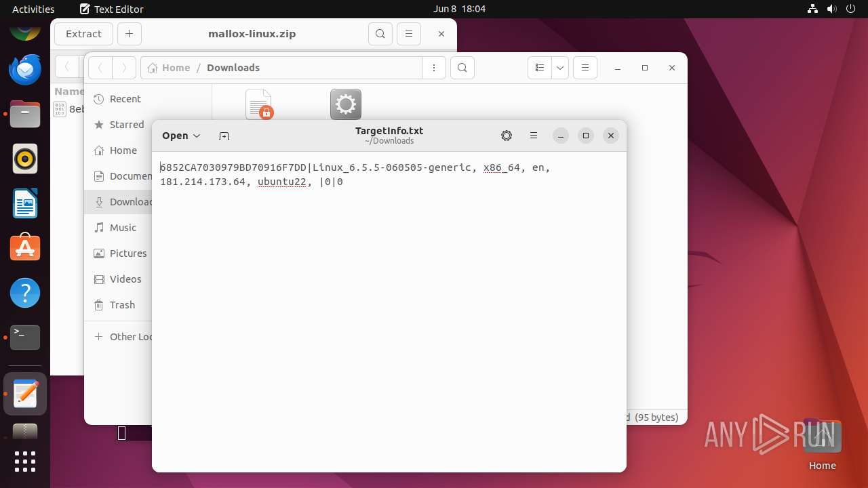Show Applications grid in the dock
Screen dimensions: 868x488
[x=25, y=462]
